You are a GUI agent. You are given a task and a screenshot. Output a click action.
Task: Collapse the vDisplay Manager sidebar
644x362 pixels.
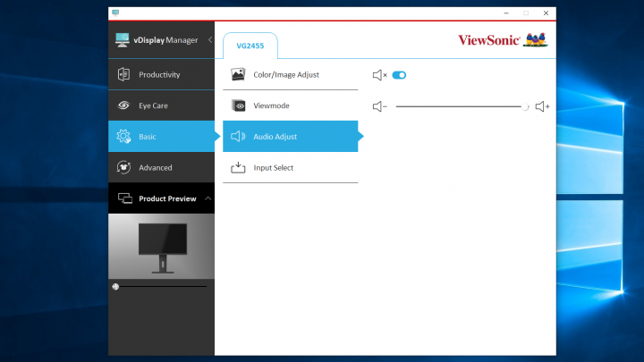[x=210, y=40]
